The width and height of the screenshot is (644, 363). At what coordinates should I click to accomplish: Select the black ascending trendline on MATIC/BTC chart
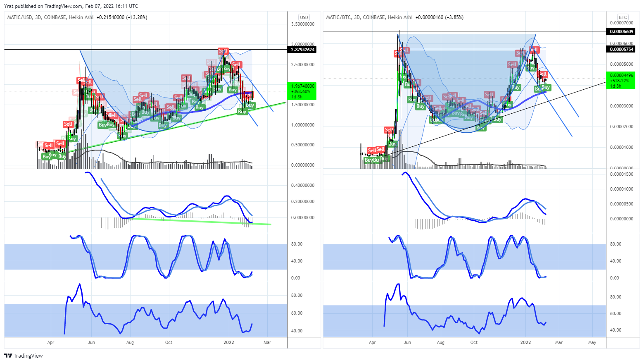coord(496,119)
